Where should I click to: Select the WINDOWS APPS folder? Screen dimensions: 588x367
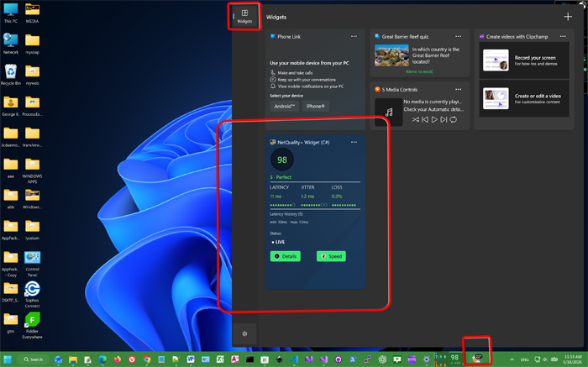tap(32, 170)
